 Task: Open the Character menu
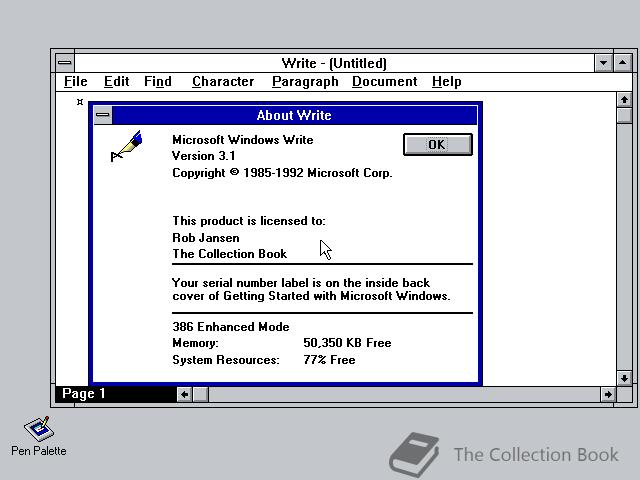pyautogui.click(x=223, y=82)
